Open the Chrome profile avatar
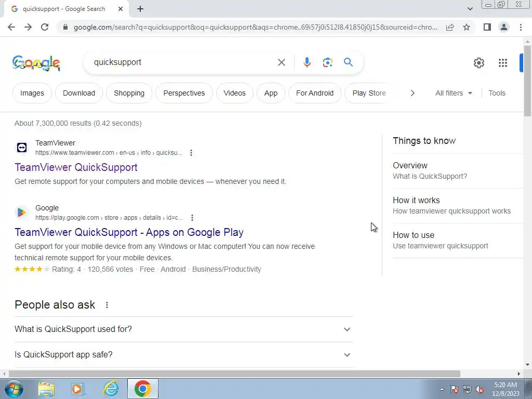The image size is (532, 399). click(x=504, y=27)
